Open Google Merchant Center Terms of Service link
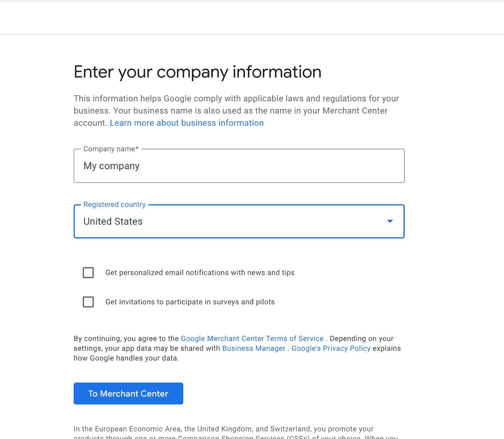 252,339
